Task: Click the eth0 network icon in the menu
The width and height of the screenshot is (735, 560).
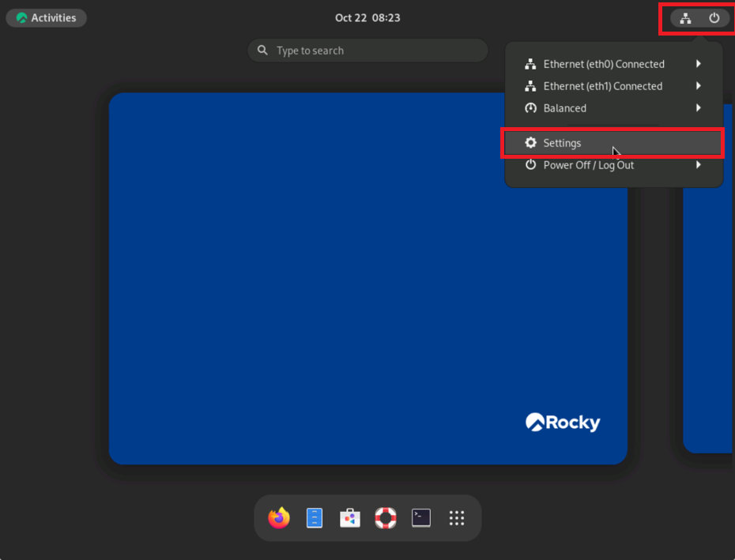Action: click(530, 64)
